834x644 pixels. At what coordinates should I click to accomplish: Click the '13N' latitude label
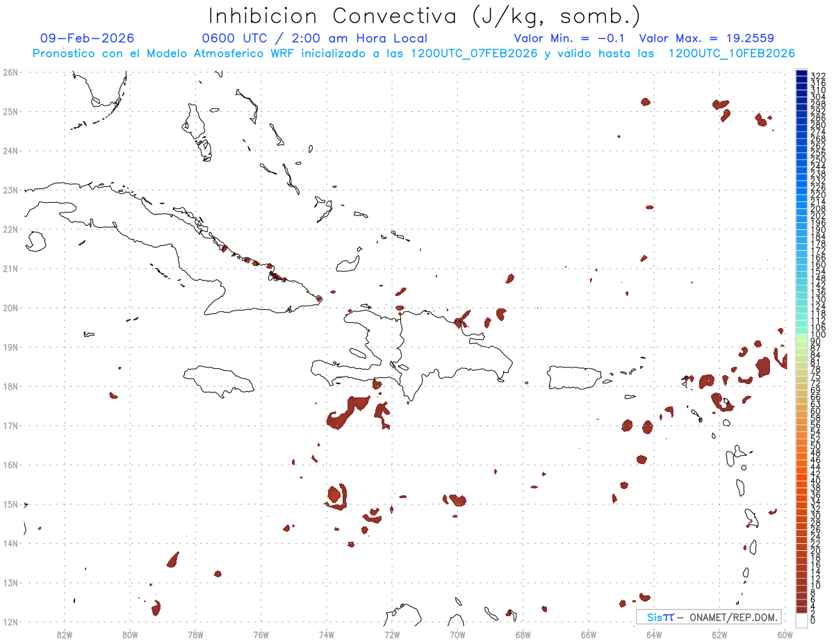click(10, 583)
